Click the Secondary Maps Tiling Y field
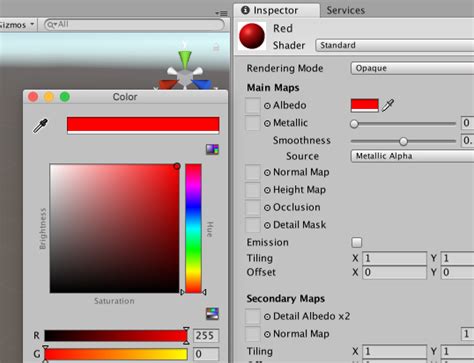The image size is (474, 363). click(457, 351)
